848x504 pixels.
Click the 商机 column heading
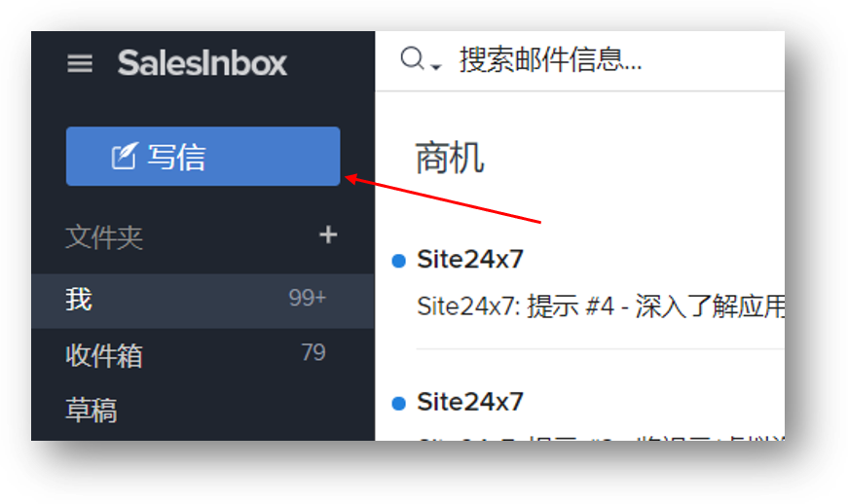pyautogui.click(x=450, y=159)
